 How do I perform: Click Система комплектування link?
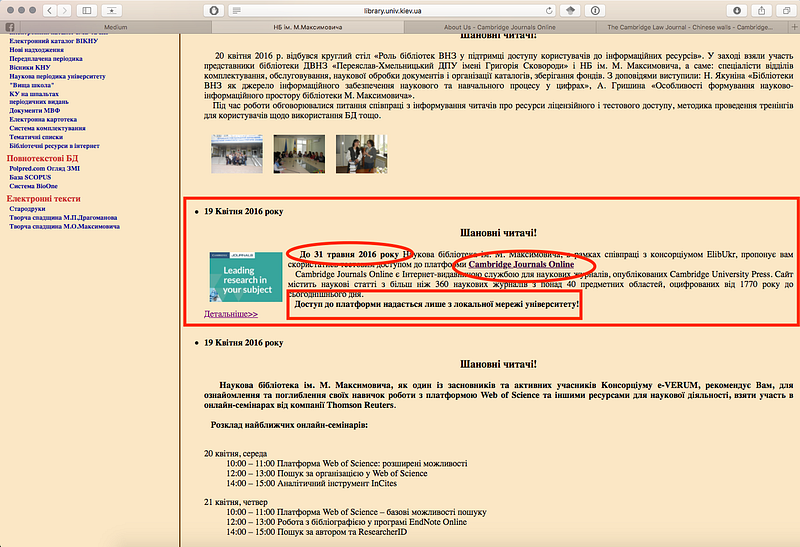(x=47, y=128)
